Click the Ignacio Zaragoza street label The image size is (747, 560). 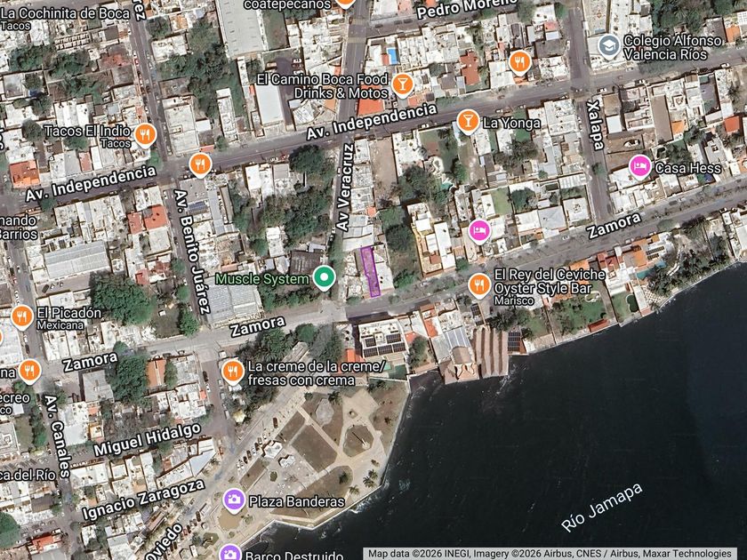pos(143,500)
